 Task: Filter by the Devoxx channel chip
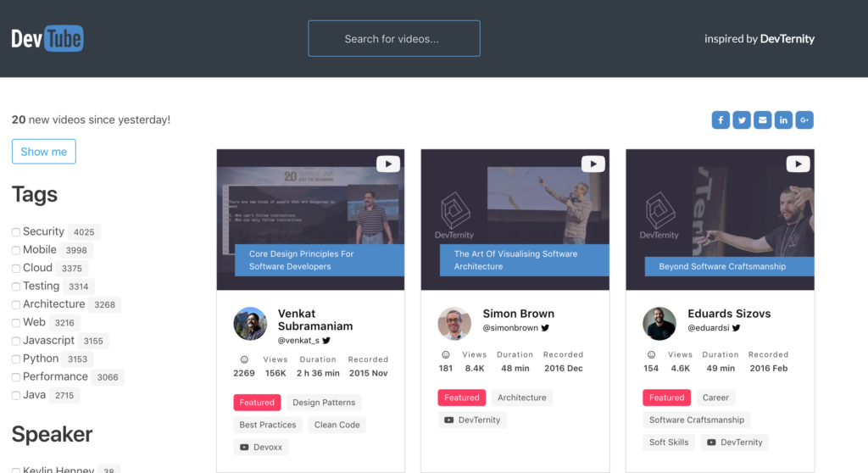point(261,447)
